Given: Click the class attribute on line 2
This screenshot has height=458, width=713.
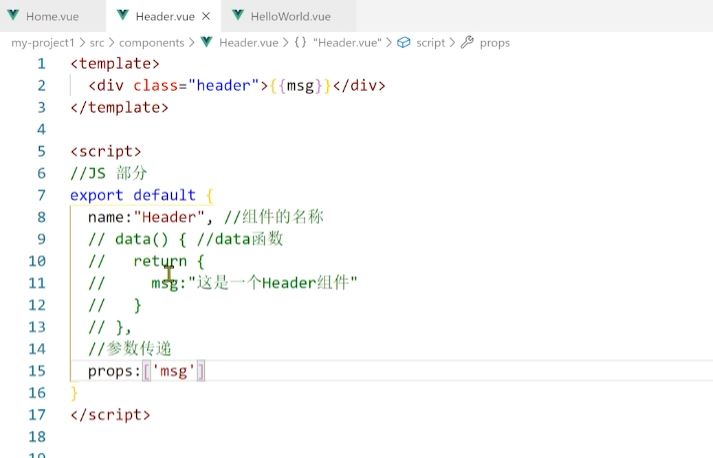Looking at the screenshot, I should pos(155,86).
